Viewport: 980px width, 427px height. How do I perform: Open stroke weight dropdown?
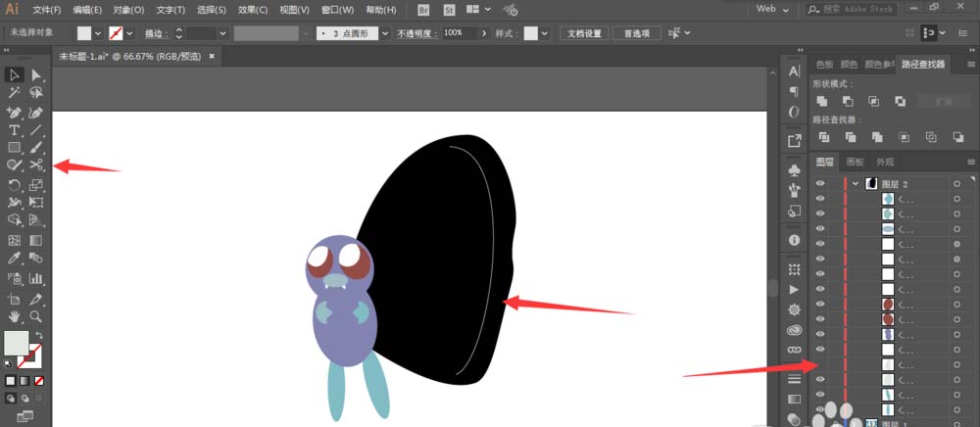click(x=224, y=33)
